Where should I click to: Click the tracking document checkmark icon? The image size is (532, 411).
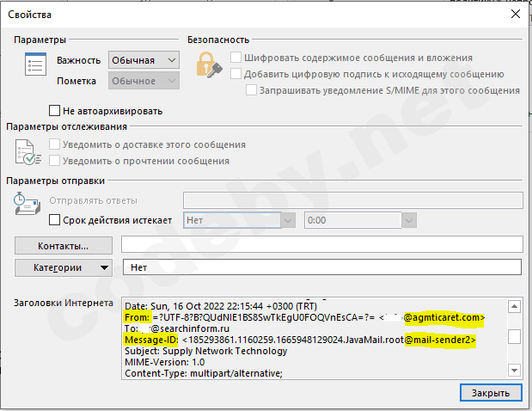(28, 152)
